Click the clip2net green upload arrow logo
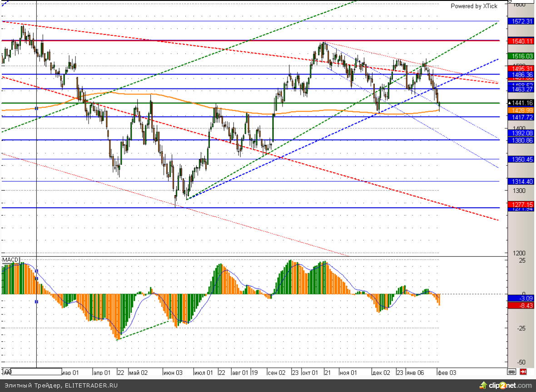The height and width of the screenshot is (392, 536). (x=483, y=386)
